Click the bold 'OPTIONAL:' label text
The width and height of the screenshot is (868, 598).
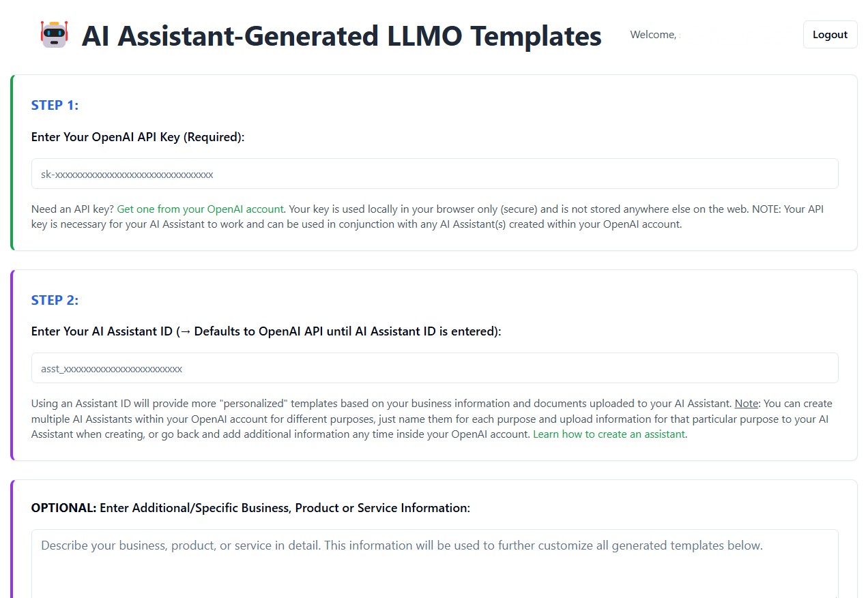point(64,508)
